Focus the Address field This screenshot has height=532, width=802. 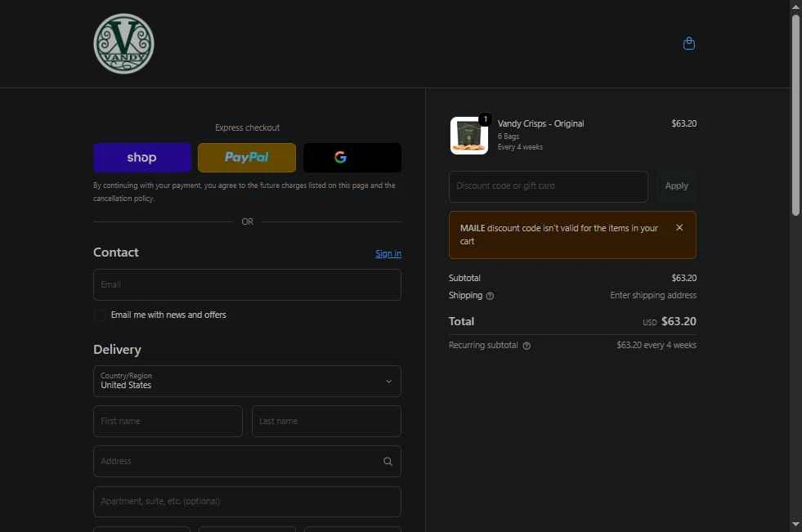[247, 462]
